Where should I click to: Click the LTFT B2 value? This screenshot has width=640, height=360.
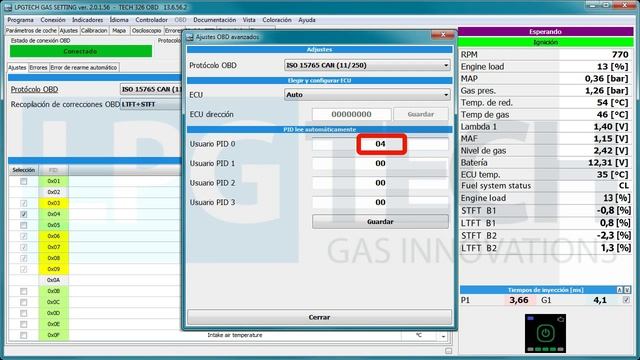tap(616, 248)
